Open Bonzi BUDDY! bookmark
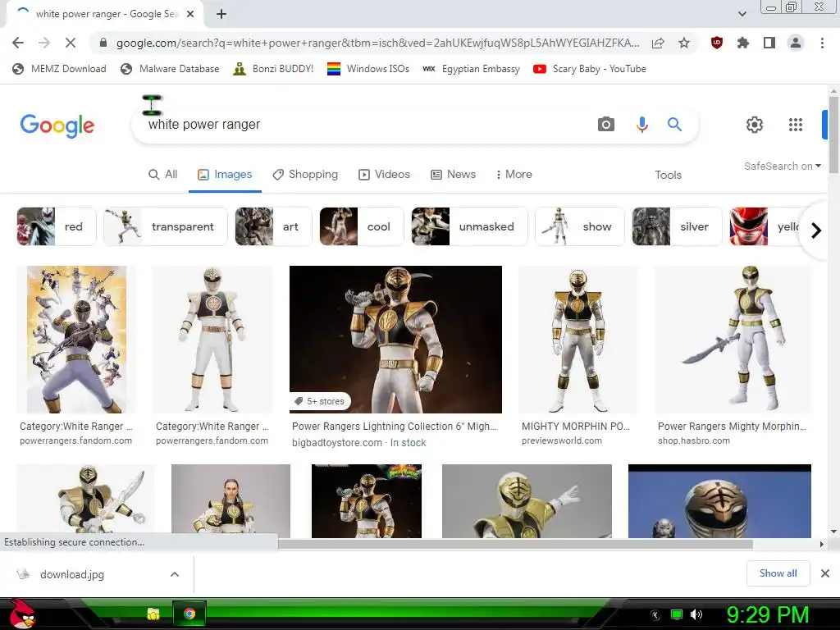 pos(273,69)
